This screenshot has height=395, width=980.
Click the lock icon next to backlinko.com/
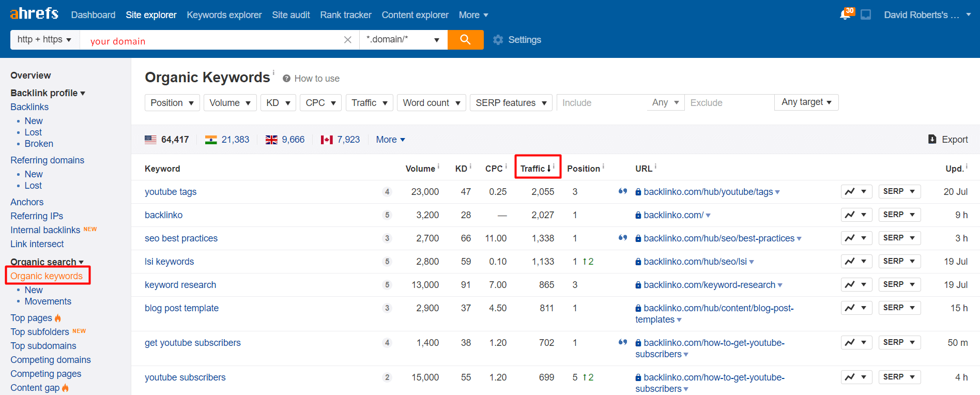tap(638, 215)
